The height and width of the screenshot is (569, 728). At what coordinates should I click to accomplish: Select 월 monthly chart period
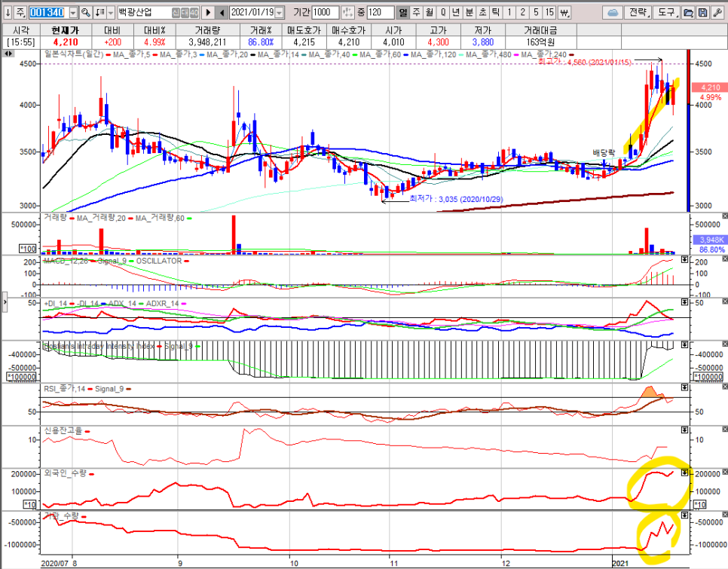pos(430,12)
